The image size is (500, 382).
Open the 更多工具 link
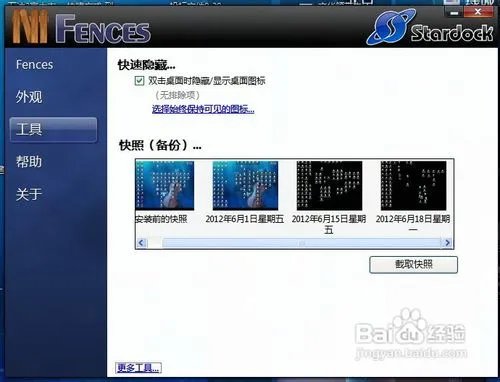click(x=138, y=368)
